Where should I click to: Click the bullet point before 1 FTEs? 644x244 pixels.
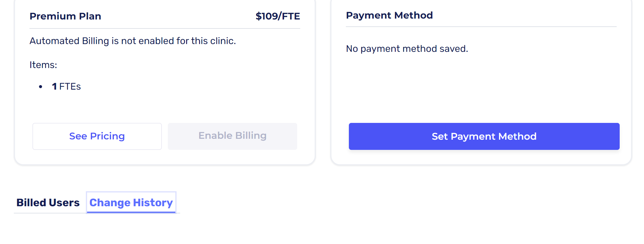pos(41,87)
